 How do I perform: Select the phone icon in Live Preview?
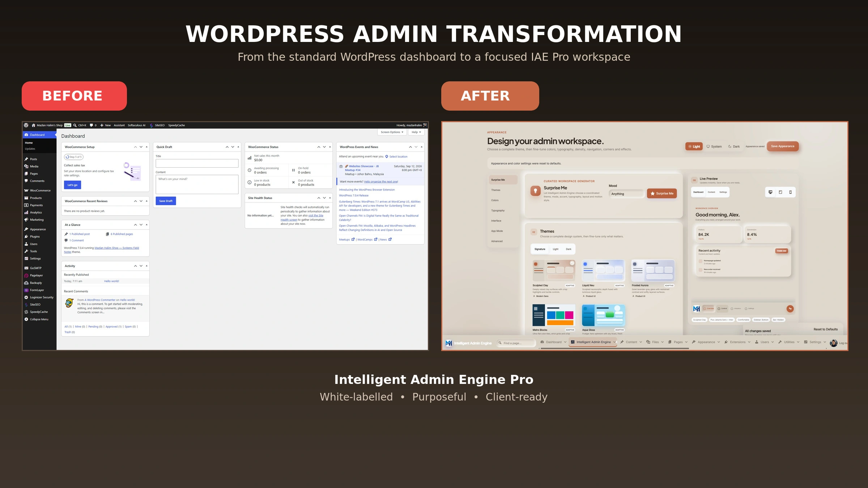(x=790, y=192)
